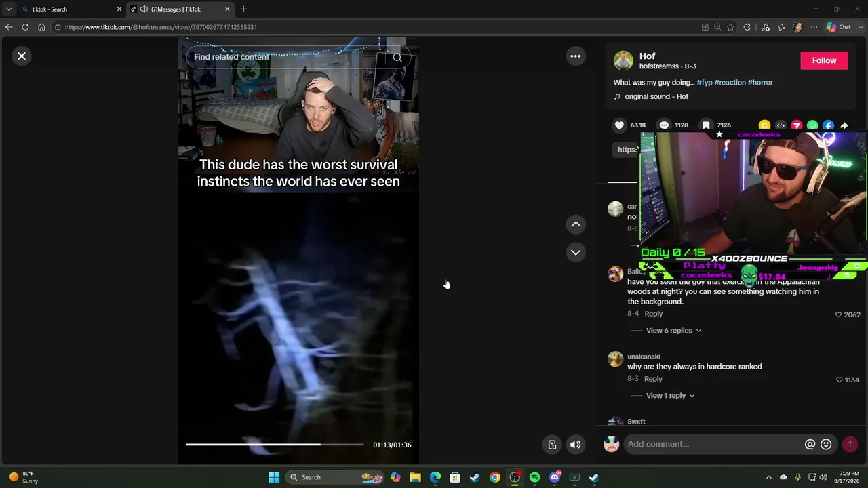Open Google Chrome from the taskbar

(x=495, y=477)
